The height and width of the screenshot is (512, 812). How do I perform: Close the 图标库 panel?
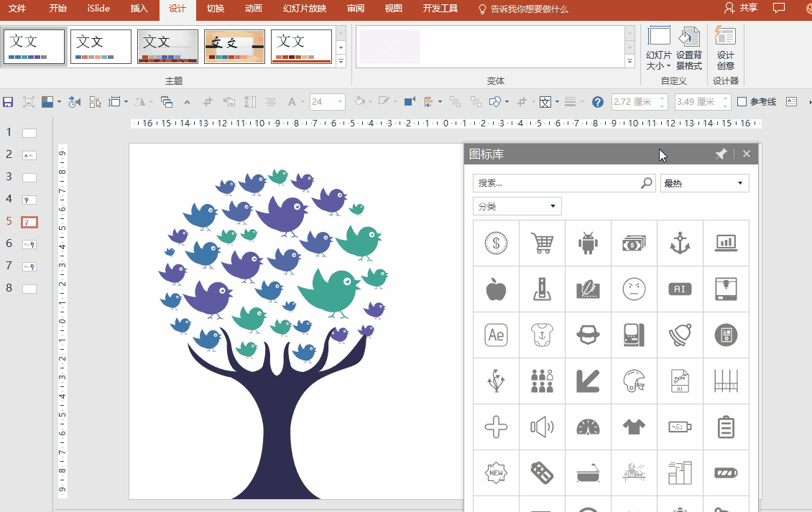click(x=746, y=154)
